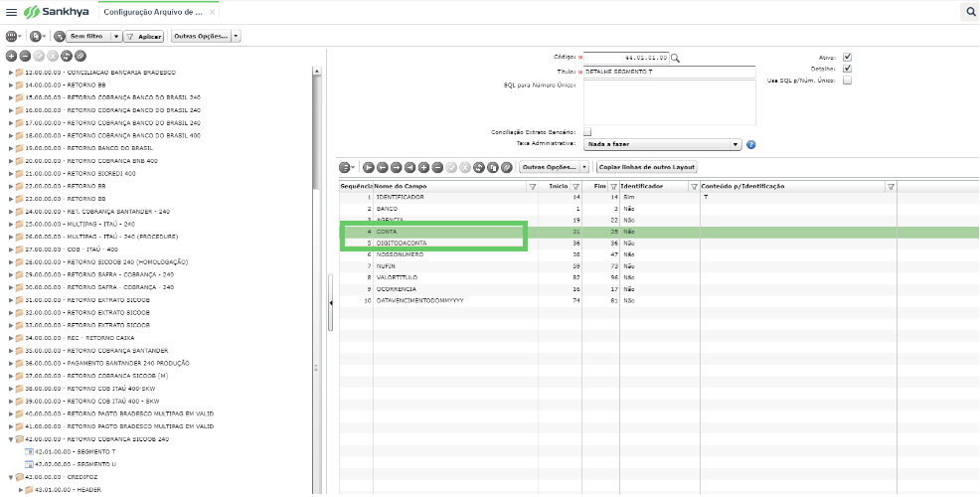Click help icon beside Taxa Administrativa

pos(751,144)
